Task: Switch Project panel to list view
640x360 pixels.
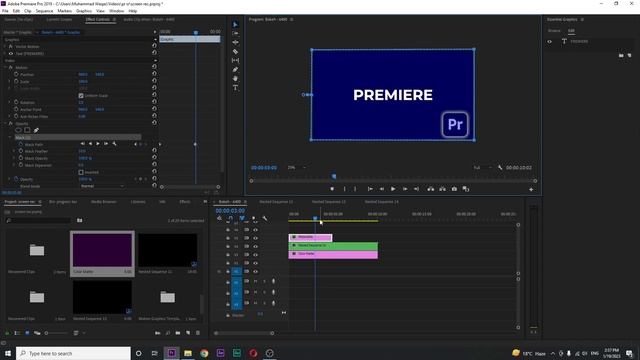Action: [17, 333]
